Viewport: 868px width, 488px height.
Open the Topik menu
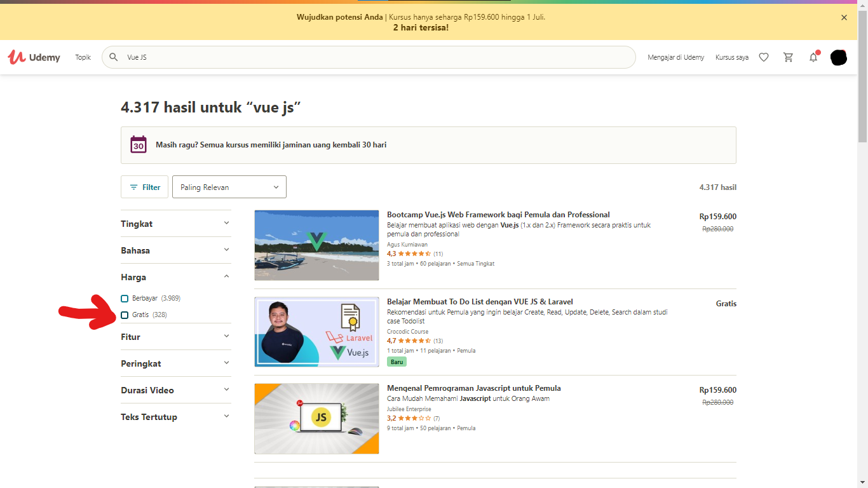tap(83, 57)
